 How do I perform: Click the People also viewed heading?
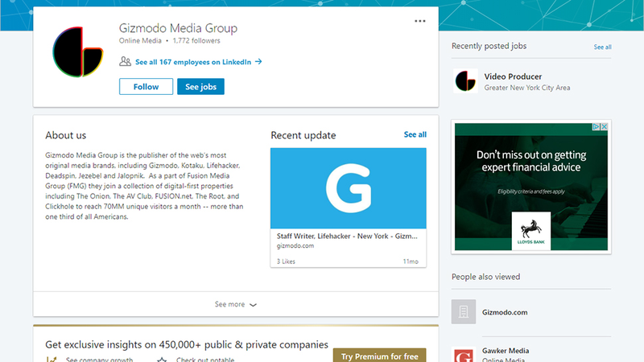point(486,277)
